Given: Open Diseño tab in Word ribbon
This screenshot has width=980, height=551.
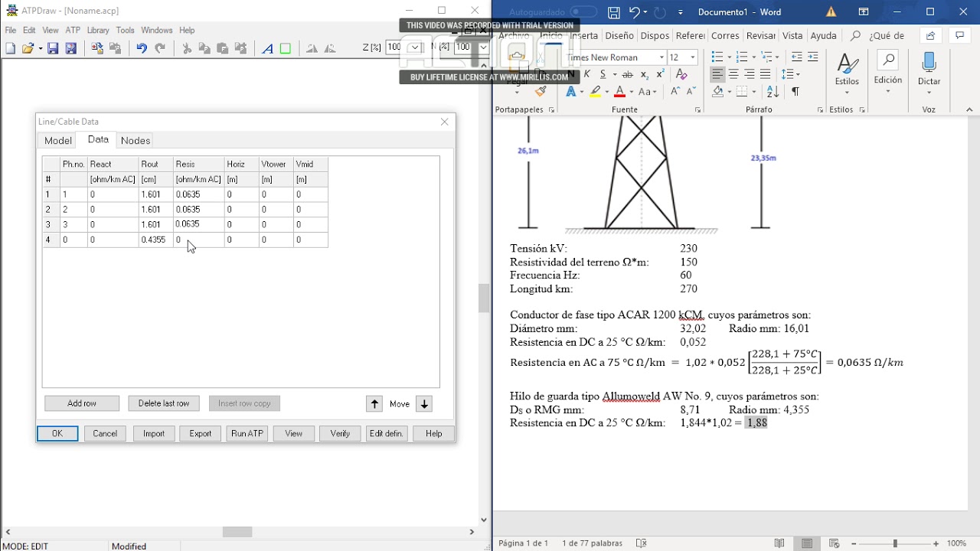Looking at the screenshot, I should pos(619,36).
